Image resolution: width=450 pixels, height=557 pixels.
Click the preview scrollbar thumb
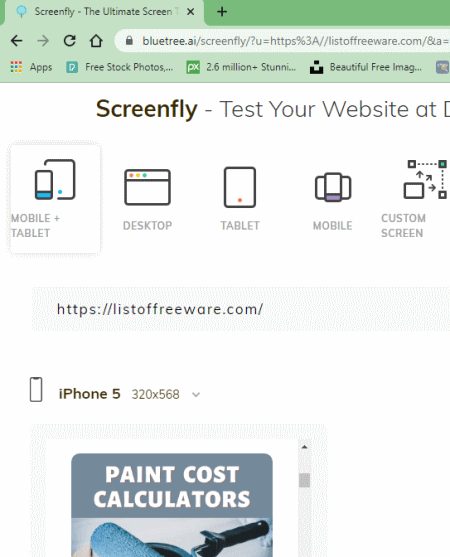point(304,480)
